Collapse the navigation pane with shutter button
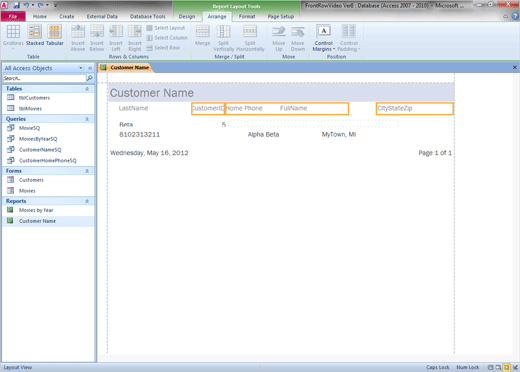Viewport: 520px width, 372px height. (90, 68)
